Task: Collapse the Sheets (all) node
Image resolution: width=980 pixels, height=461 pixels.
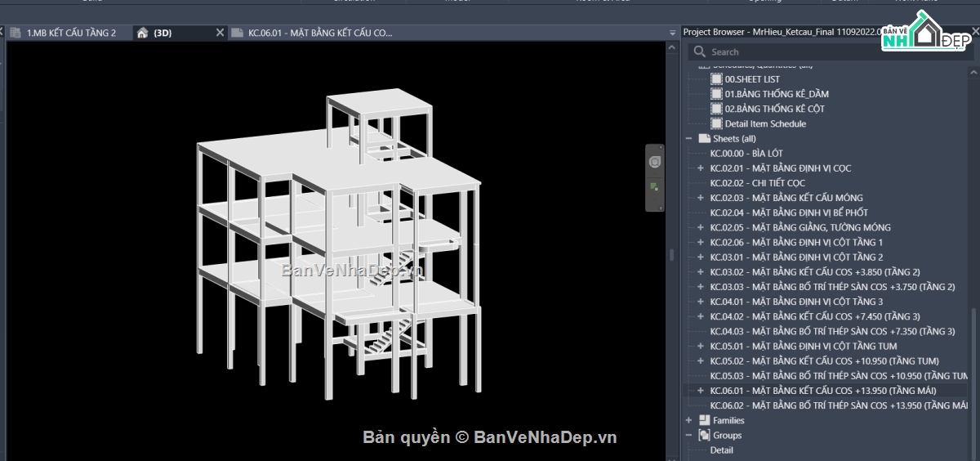Action: [689, 139]
